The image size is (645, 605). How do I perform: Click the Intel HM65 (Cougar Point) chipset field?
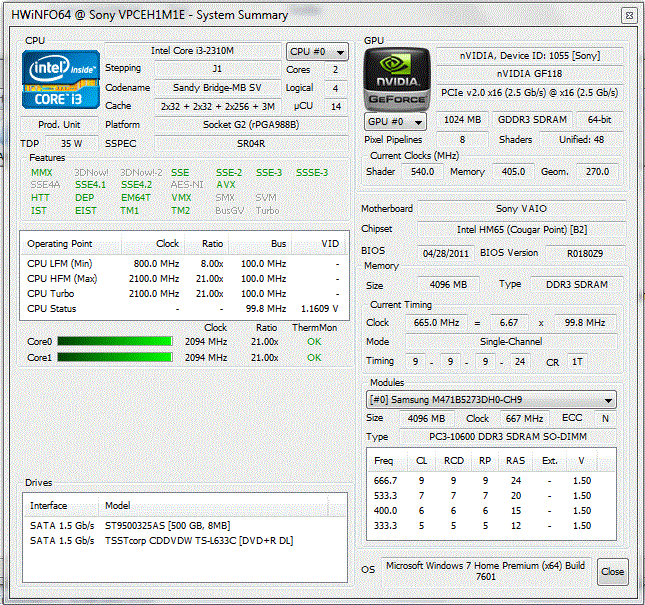(x=521, y=229)
